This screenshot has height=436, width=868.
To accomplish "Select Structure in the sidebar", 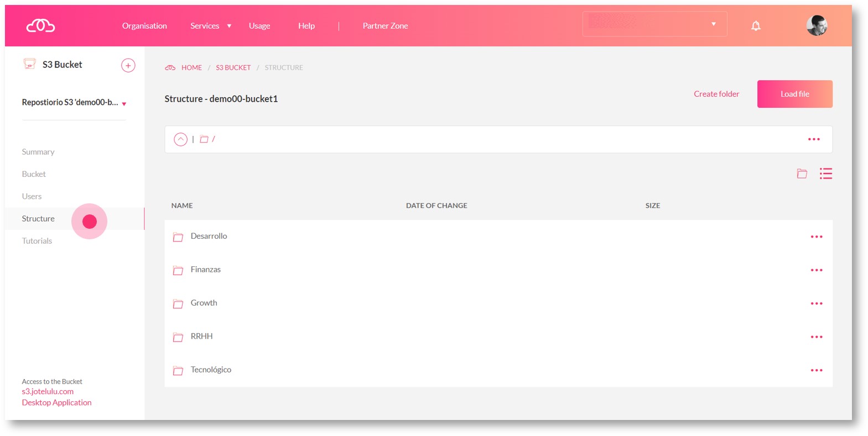I will coord(38,219).
